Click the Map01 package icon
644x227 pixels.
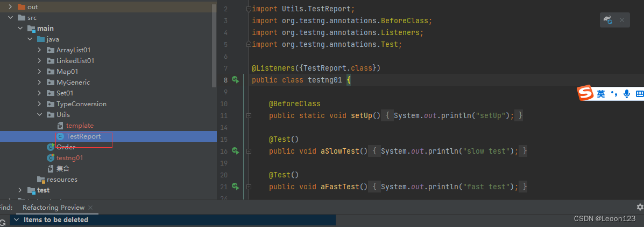(x=51, y=72)
